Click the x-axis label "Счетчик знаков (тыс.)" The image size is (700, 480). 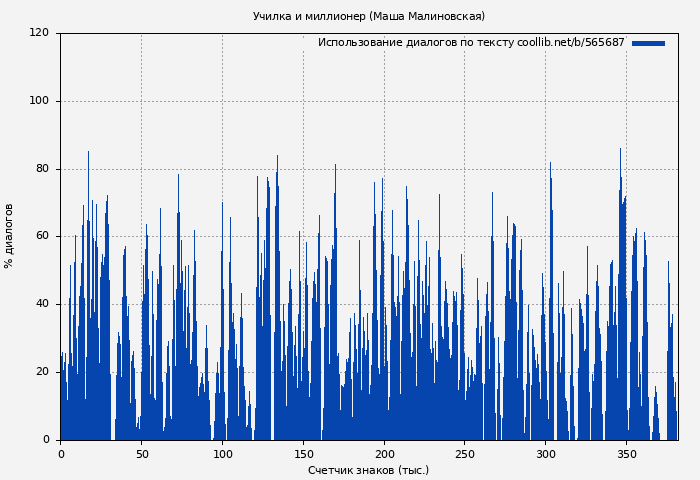coord(368,470)
